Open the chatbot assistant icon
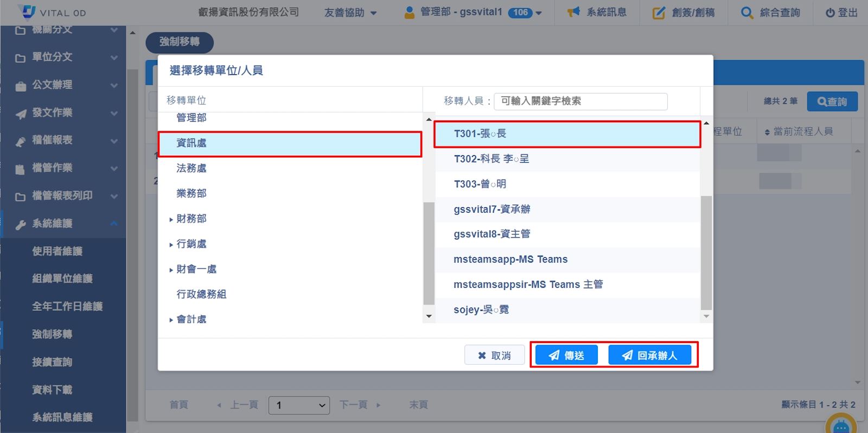Screen dimensions: 868x433 840,426
